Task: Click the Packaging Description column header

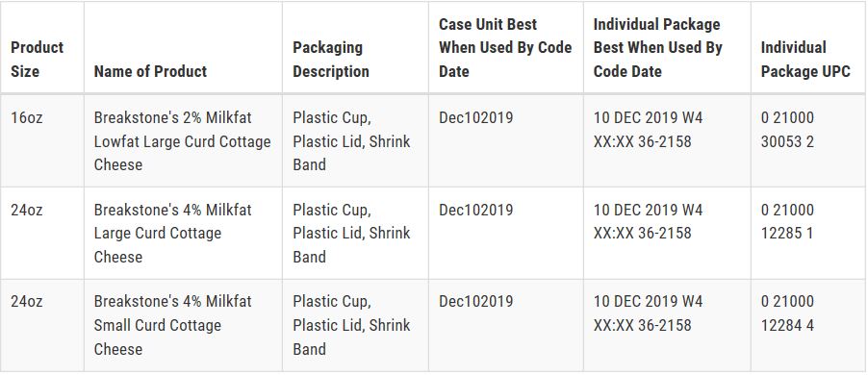Action: click(x=331, y=60)
